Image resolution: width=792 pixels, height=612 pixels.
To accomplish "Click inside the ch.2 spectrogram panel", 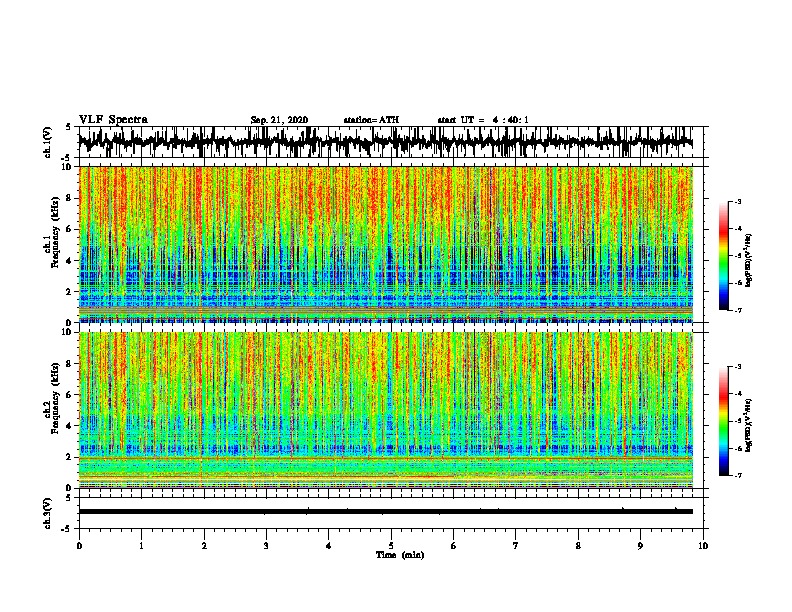I will coord(385,410).
